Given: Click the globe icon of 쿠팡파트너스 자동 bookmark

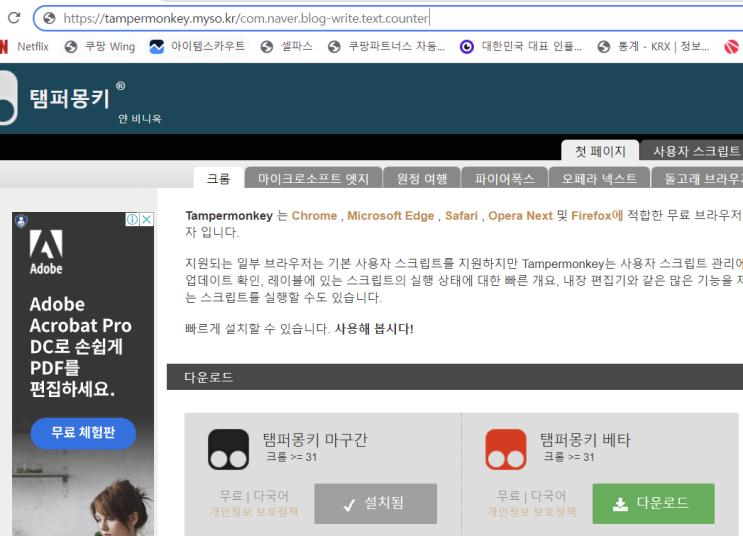Looking at the screenshot, I should click(334, 46).
